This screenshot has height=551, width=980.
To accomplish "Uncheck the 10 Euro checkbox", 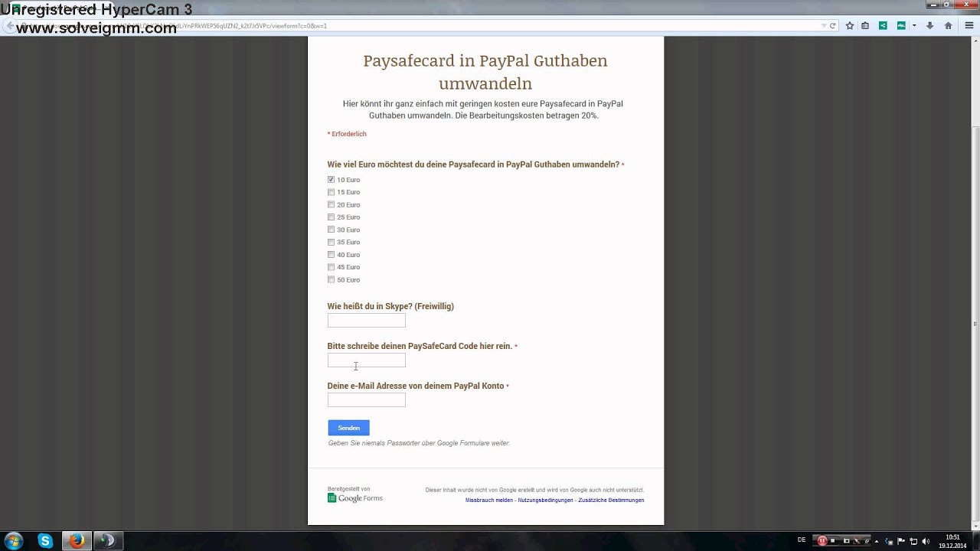I will click(x=331, y=180).
